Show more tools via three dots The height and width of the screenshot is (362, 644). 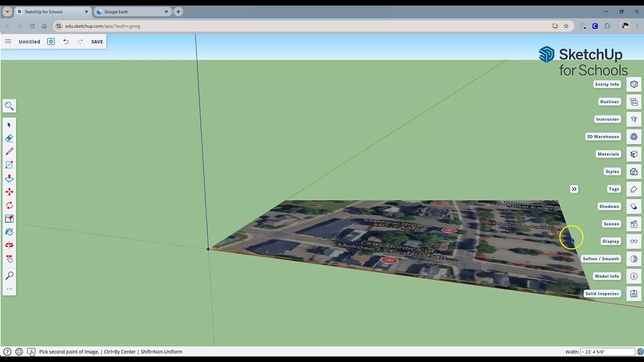tap(9, 289)
